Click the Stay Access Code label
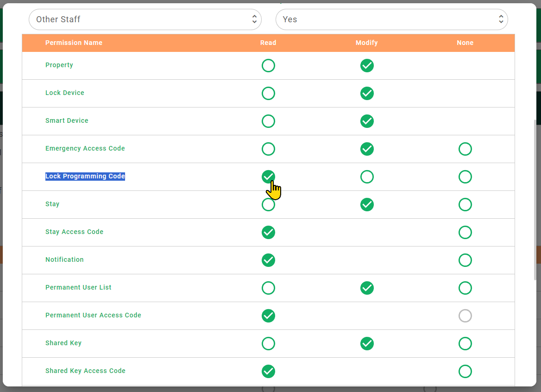541x392 pixels. click(74, 232)
